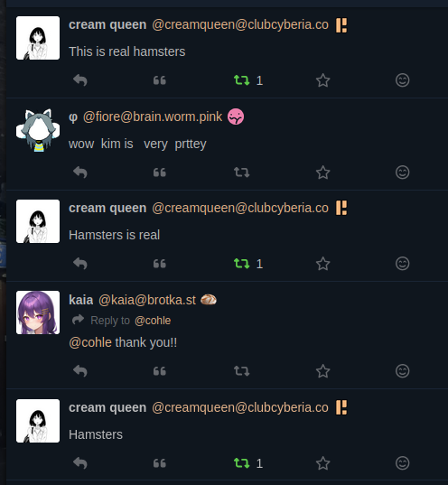Go to the @cohle reply-to mention
The width and height of the screenshot is (448, 485).
153,321
